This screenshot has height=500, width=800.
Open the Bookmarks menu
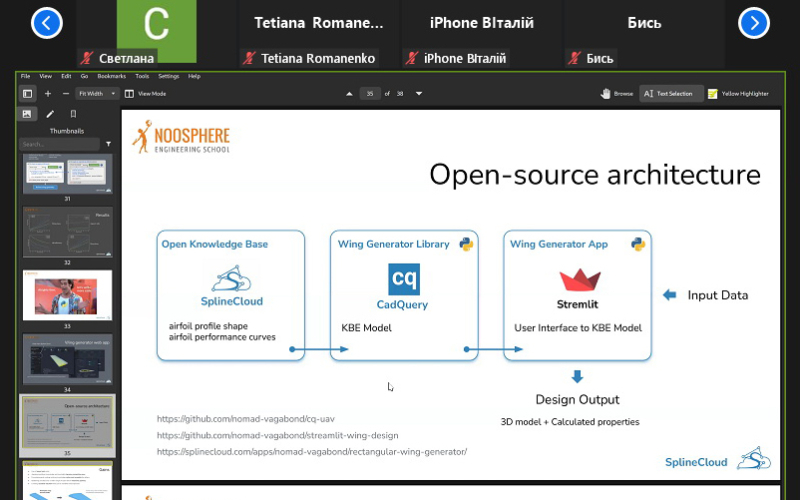pyautogui.click(x=111, y=76)
